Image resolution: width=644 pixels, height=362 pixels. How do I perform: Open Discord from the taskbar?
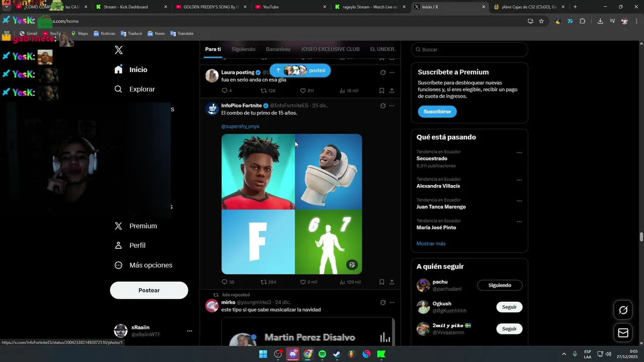tap(293, 354)
